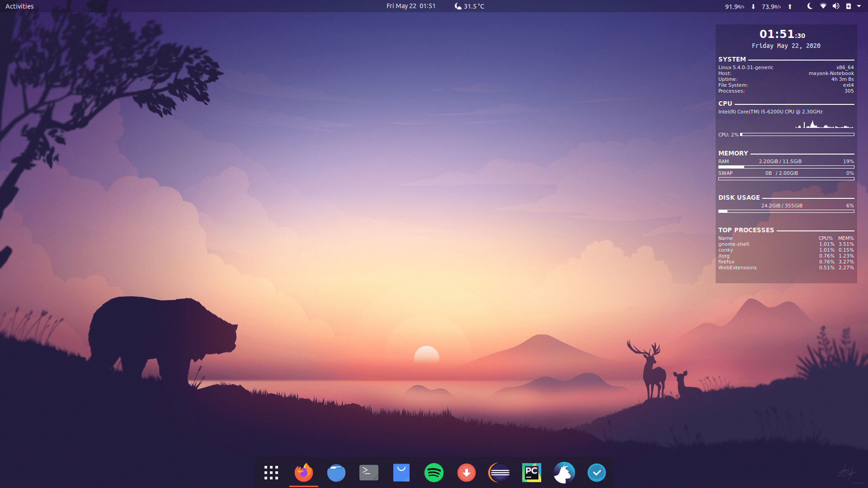Click the 73.9 B/s upload speed readout

[x=771, y=7]
